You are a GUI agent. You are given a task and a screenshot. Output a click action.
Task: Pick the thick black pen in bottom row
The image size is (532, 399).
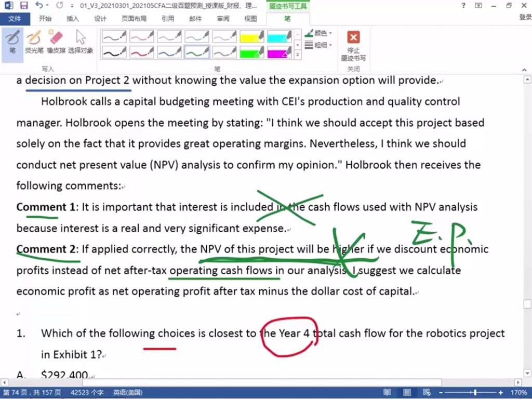pos(114,52)
